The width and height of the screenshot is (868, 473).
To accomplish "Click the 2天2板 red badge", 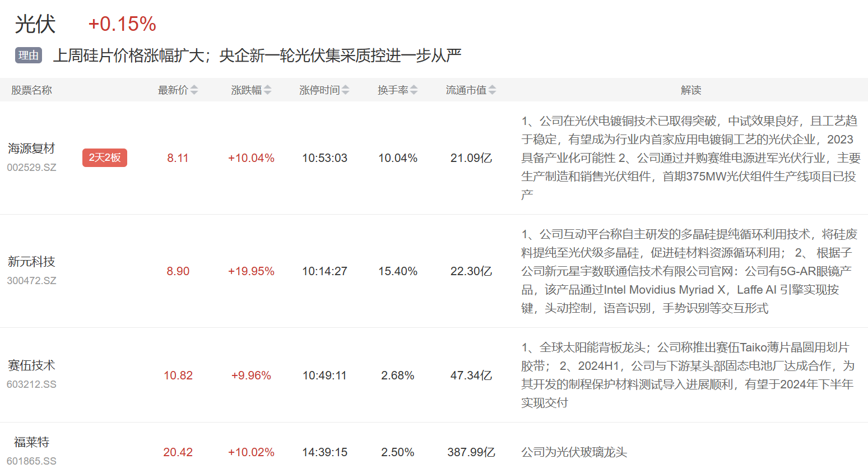I will click(x=105, y=157).
